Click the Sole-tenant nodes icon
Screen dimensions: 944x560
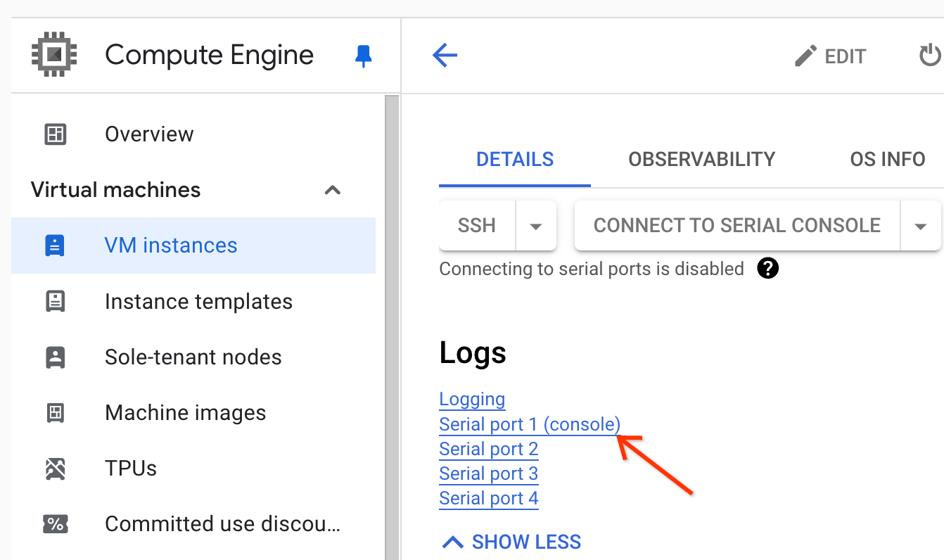click(53, 357)
